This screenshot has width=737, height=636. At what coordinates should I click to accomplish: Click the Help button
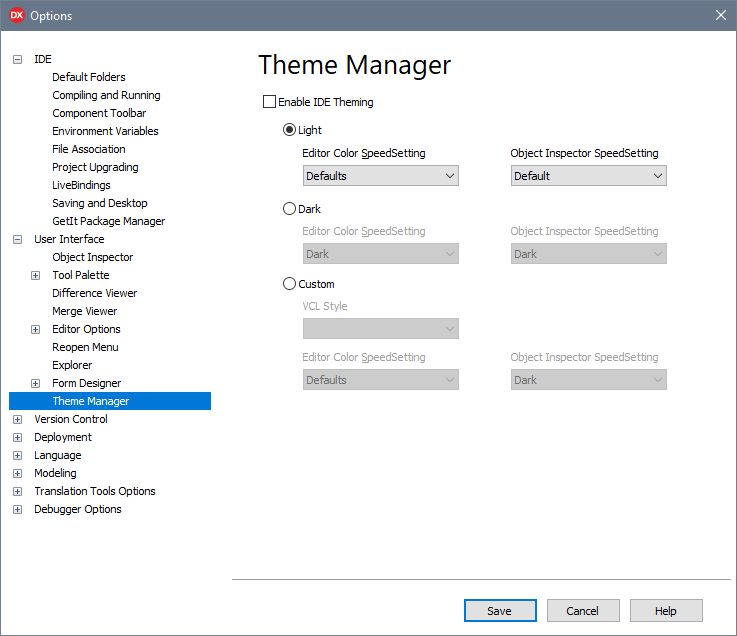(x=666, y=611)
